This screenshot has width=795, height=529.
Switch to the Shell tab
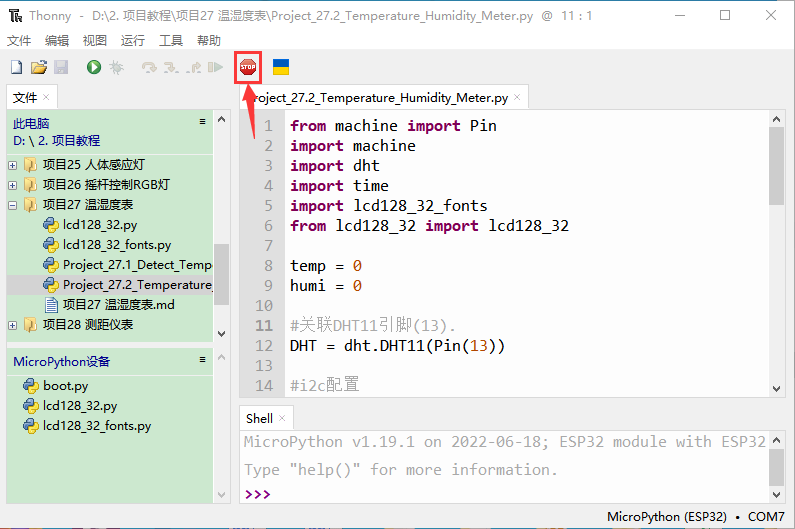pos(259,419)
